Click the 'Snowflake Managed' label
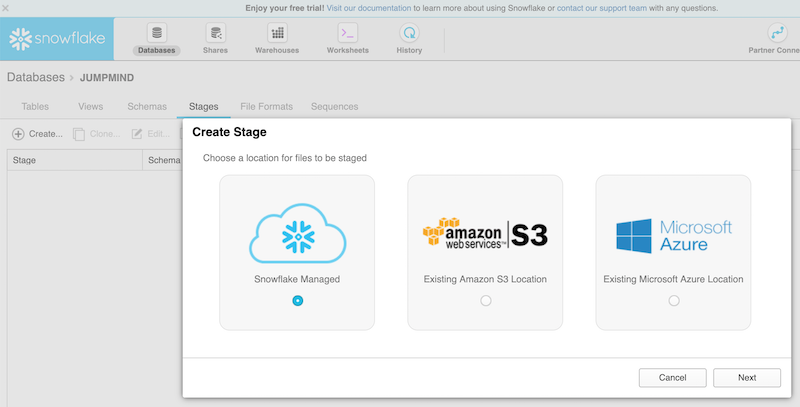Viewport: 800px width, 407px height. [297, 279]
